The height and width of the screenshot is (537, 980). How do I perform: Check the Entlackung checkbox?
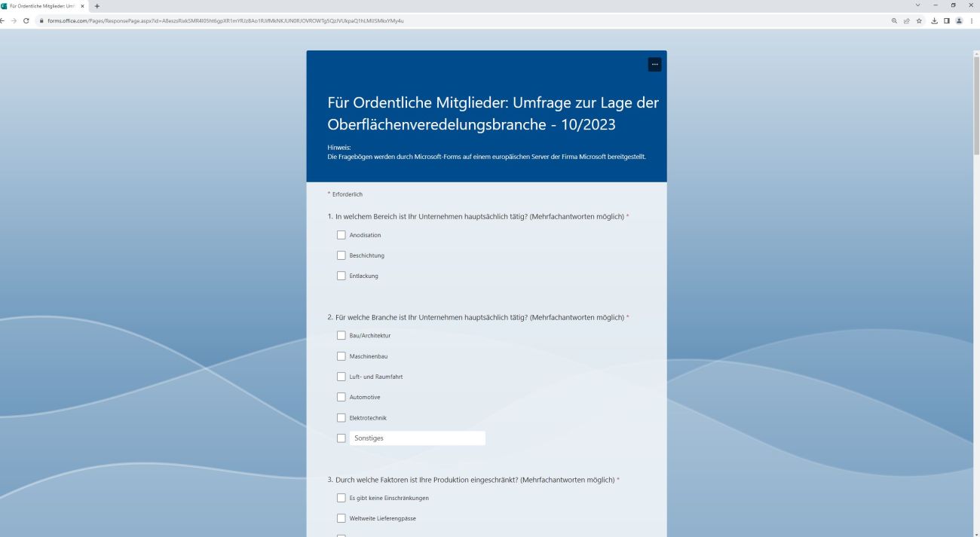pyautogui.click(x=341, y=276)
